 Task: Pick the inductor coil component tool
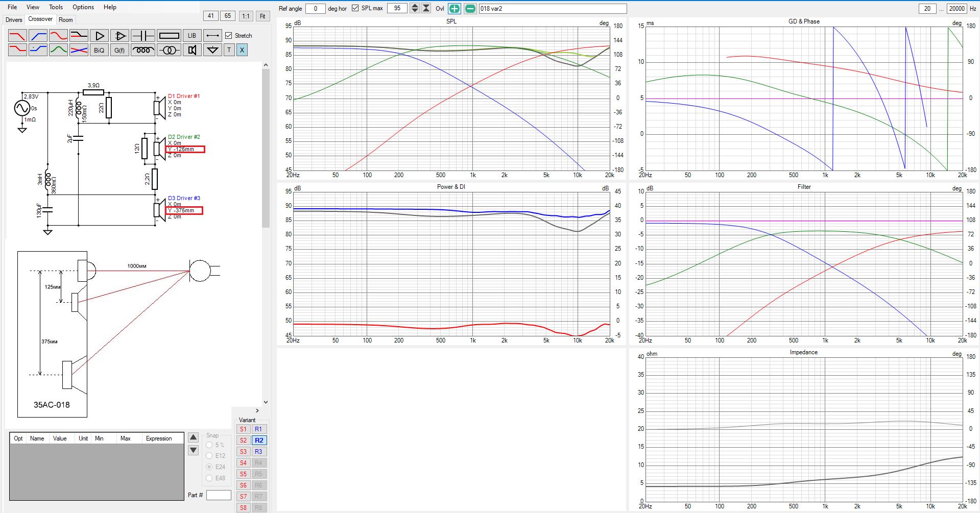tap(143, 50)
